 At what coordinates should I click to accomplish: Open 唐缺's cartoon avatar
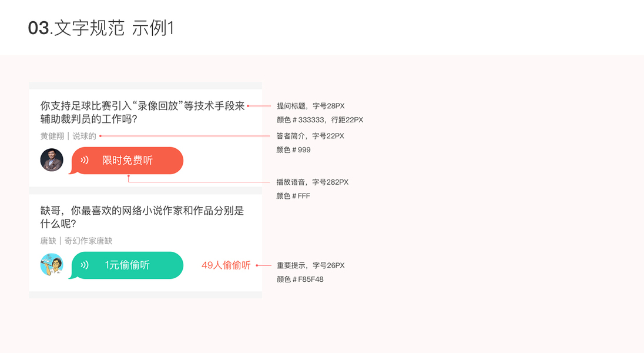coord(52,265)
